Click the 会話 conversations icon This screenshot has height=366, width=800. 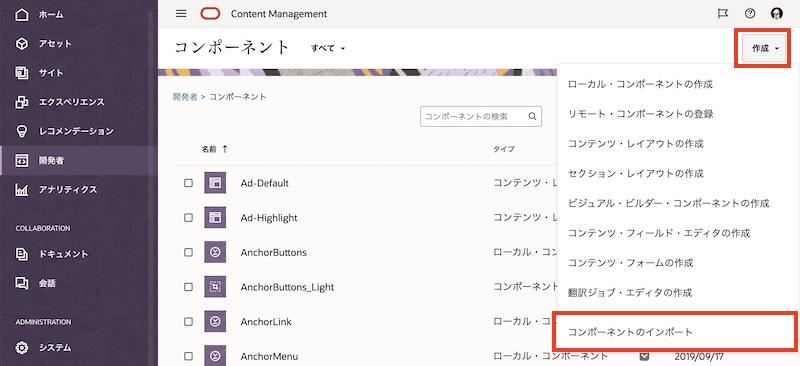pos(21,283)
